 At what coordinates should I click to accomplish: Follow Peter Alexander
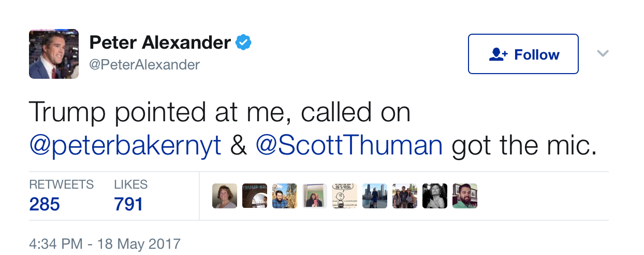[523, 54]
